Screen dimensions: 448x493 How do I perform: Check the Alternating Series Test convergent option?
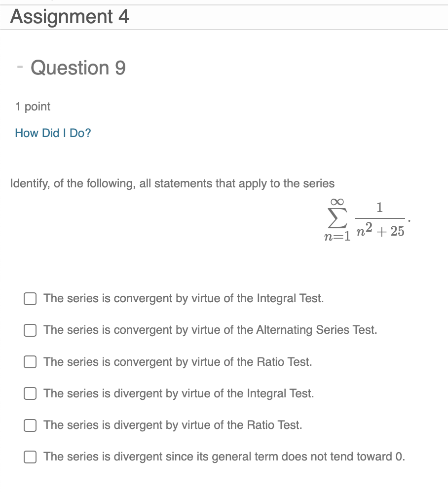30,330
